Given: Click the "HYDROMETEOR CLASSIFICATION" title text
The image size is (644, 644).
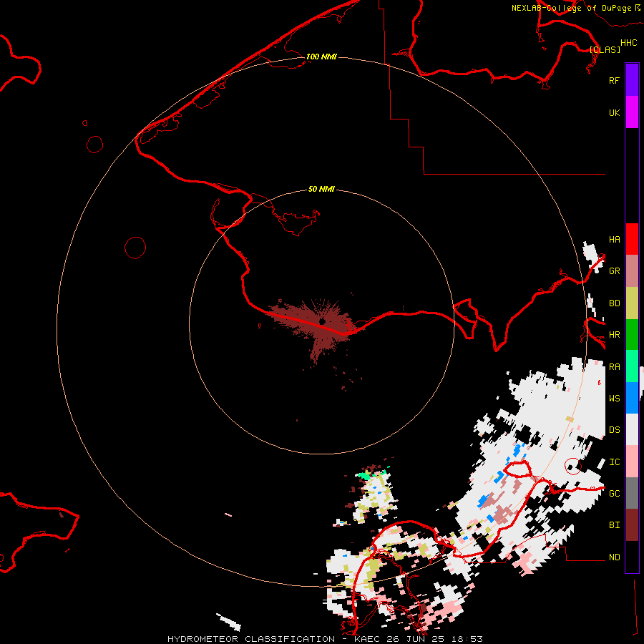Looking at the screenshot, I should point(251,639).
